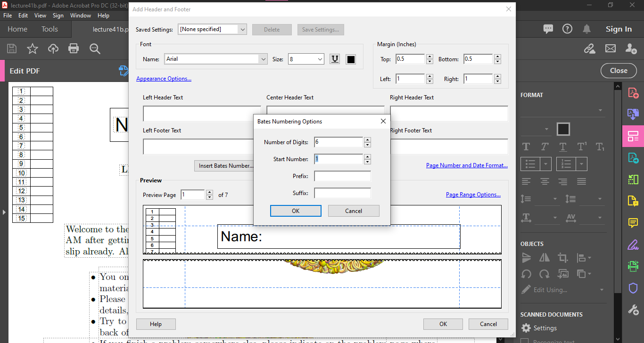Open the Edit menu
Image resolution: width=644 pixels, height=343 pixels.
pos(23,16)
